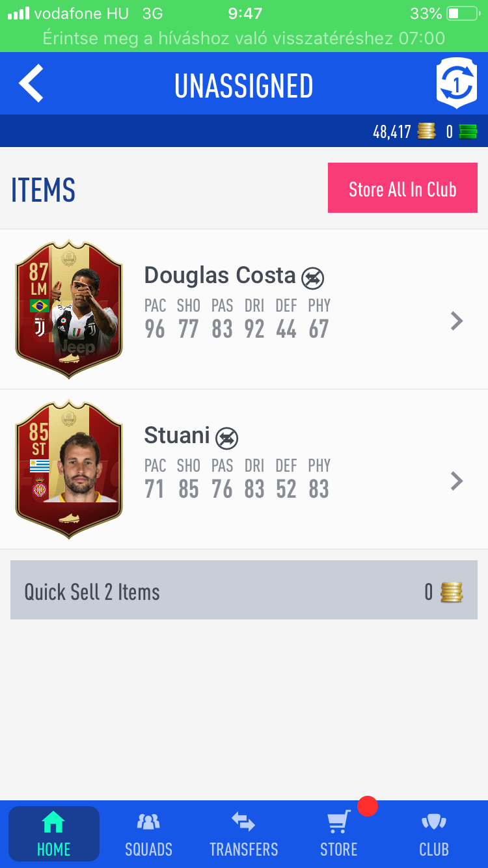Tap untradeable icon next to Douglas Costa
This screenshot has width=488, height=868.
pos(313,278)
